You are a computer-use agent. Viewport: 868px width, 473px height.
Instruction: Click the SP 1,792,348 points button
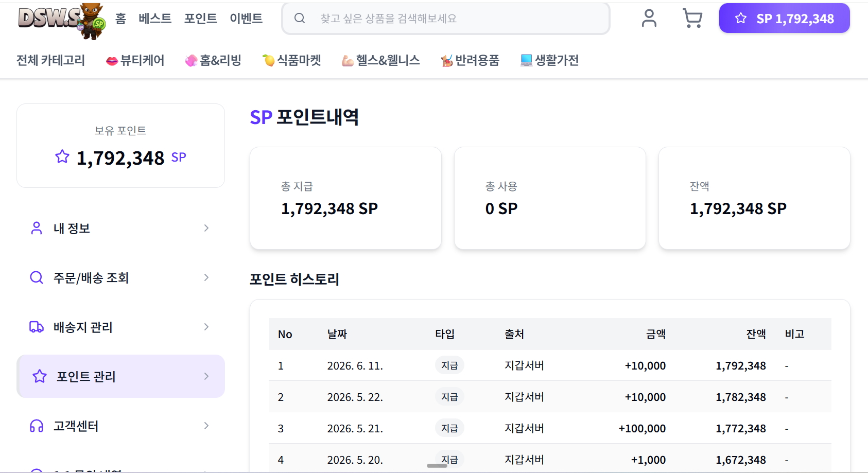point(784,19)
